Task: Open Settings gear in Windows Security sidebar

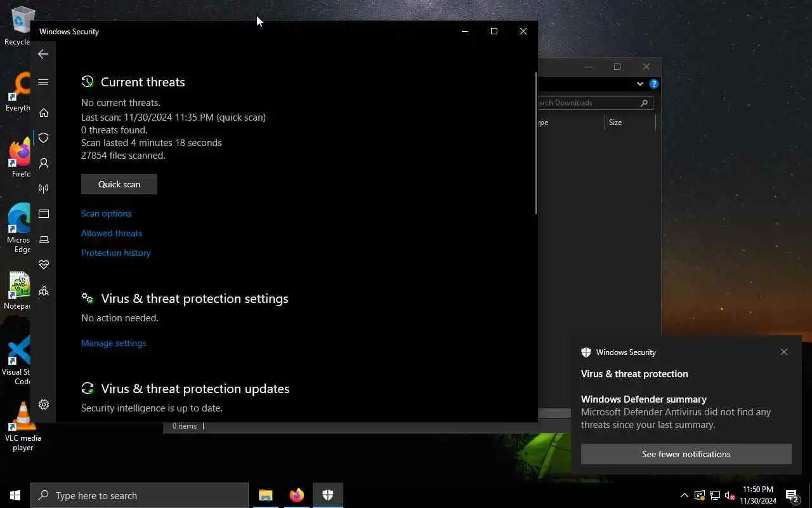Action: point(43,404)
